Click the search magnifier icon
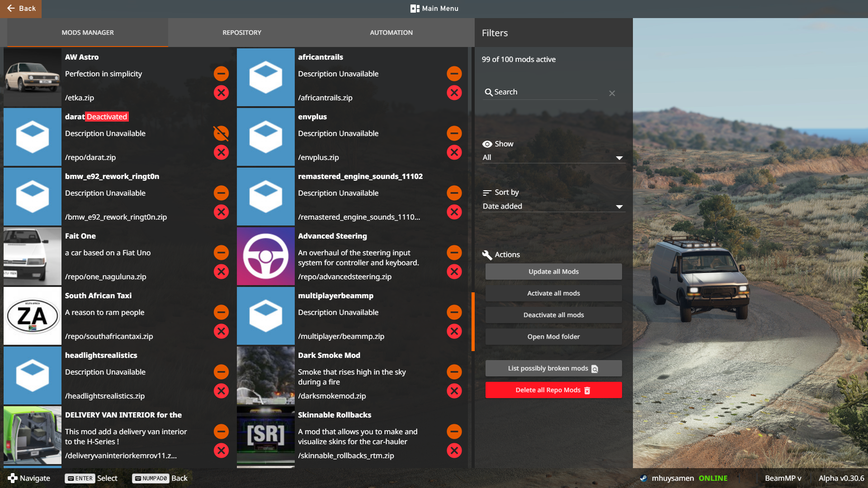This screenshot has height=488, width=868. point(488,93)
